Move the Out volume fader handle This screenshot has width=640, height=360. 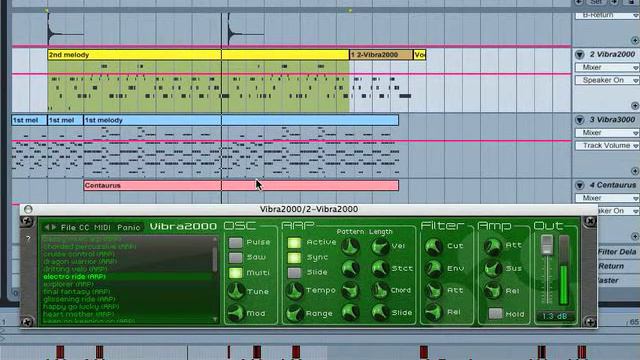pyautogui.click(x=547, y=244)
